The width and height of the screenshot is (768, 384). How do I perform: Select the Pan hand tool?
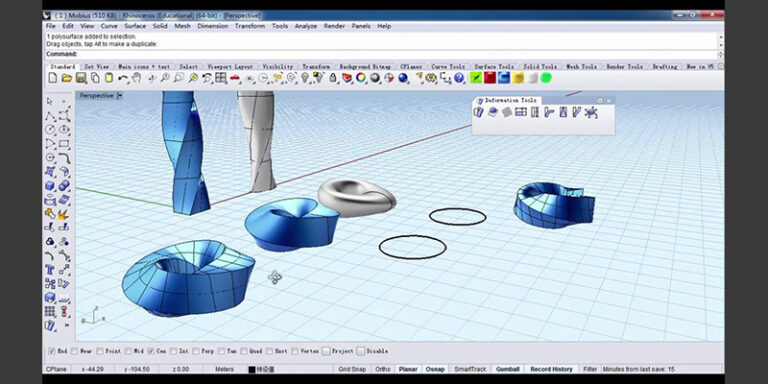point(137,77)
